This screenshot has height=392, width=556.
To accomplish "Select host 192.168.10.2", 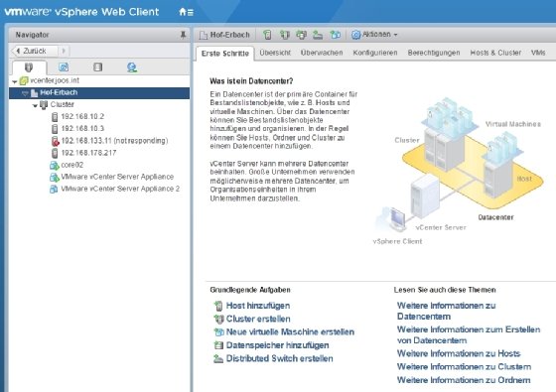I will coord(82,117).
